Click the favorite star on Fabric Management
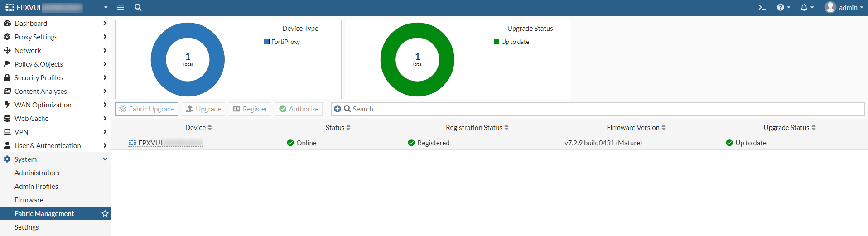This screenshot has height=236, width=868. (105, 213)
